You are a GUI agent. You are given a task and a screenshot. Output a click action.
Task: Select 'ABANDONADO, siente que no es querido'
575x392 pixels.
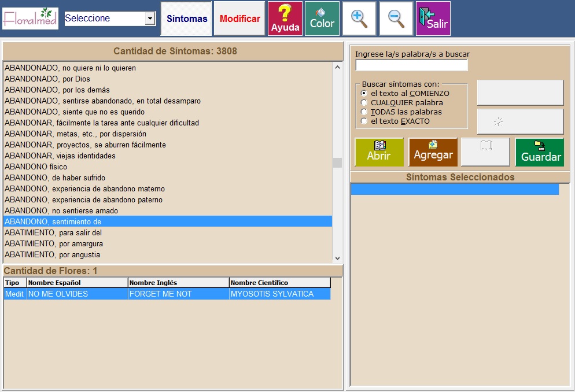coord(168,112)
